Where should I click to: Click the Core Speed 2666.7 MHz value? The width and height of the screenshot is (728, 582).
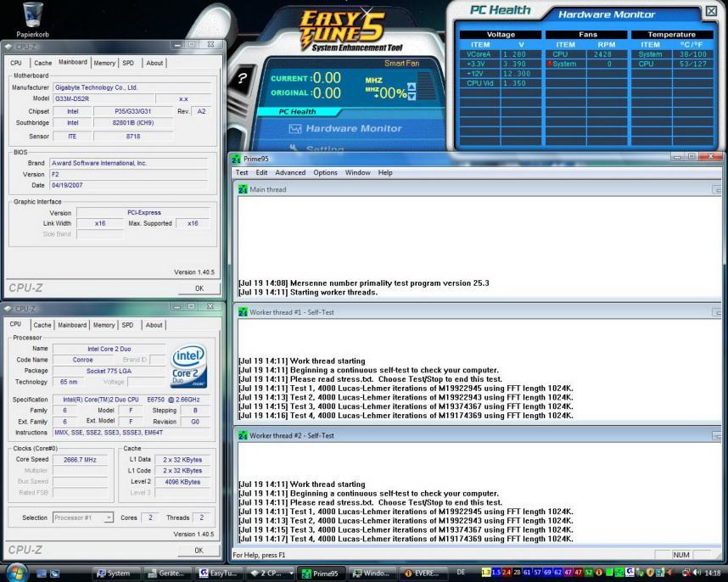pyautogui.click(x=80, y=460)
